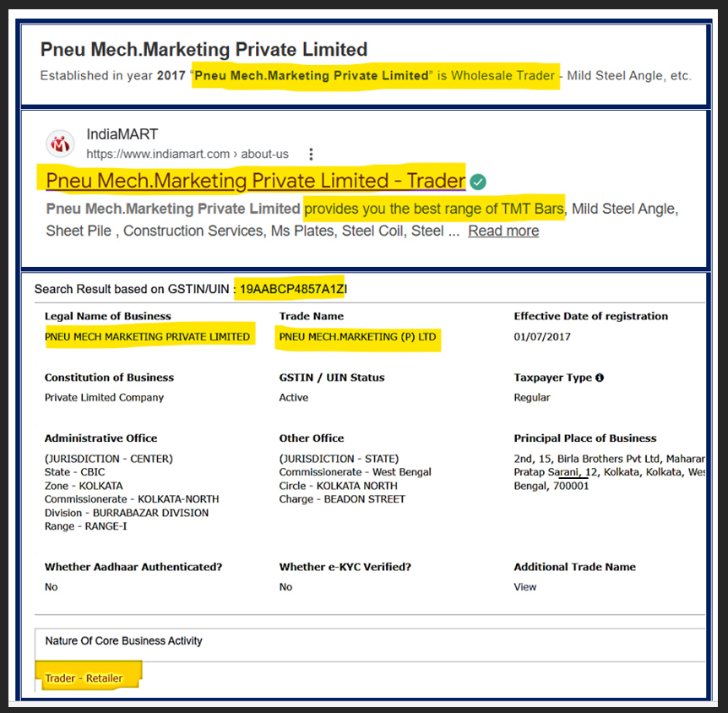Click the info icon next to Taxpayer Type
The height and width of the screenshot is (713, 728).
600,378
